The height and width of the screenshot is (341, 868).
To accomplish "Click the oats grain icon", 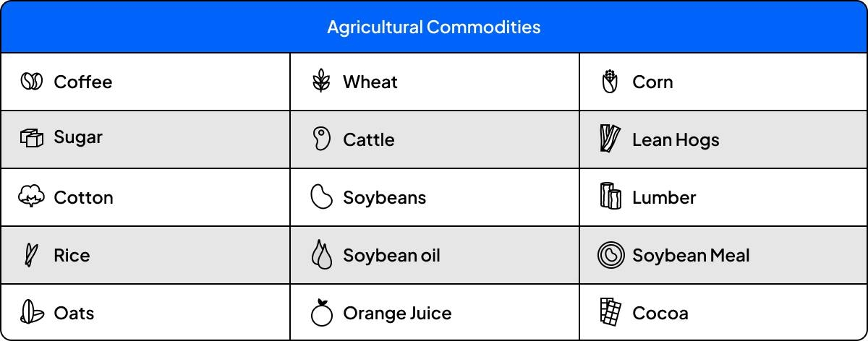I will click(x=32, y=313).
